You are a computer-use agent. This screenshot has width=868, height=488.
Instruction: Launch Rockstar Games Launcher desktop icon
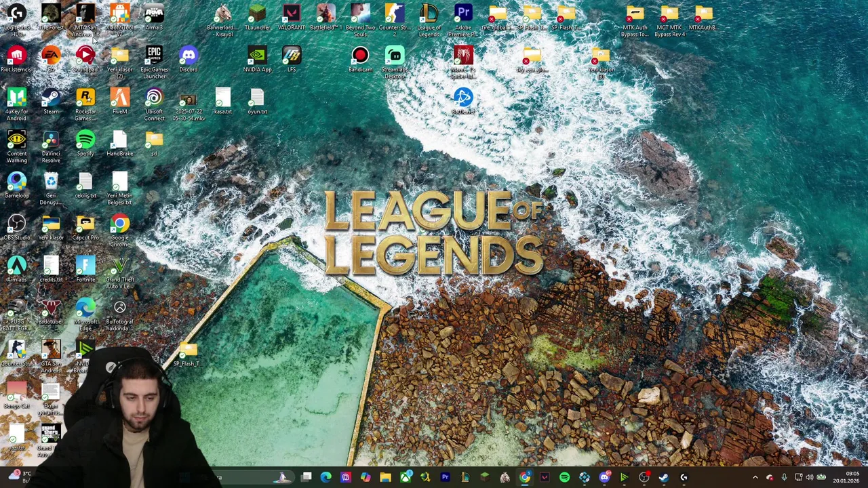click(x=85, y=104)
